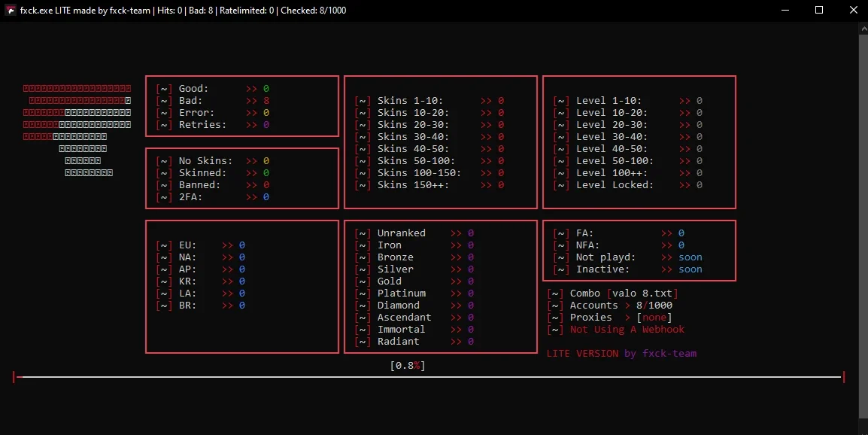The image size is (868, 435).
Task: Click the 'Gold' rank line
Action: pyautogui.click(x=414, y=281)
